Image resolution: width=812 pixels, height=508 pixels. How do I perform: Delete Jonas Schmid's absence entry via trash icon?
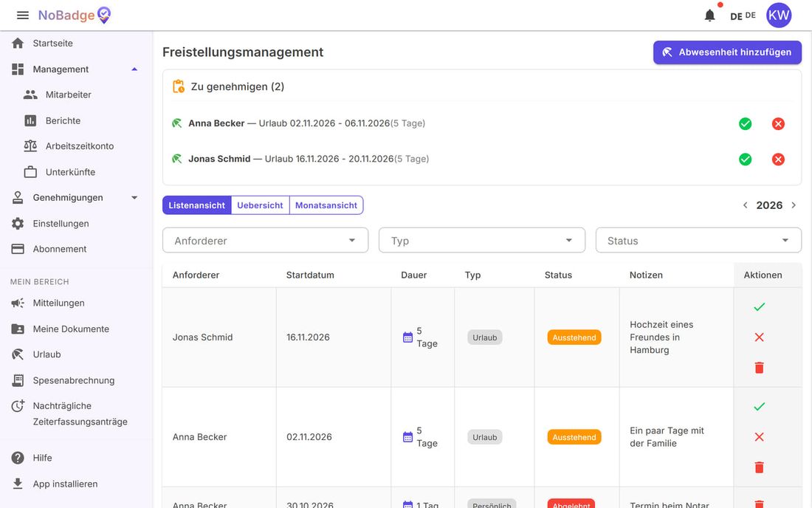click(x=759, y=368)
